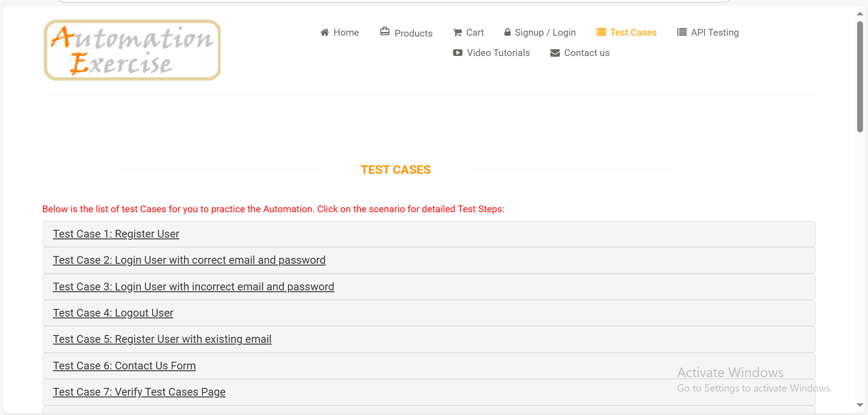Open Test Case 7: Verify Test Cases Page

pos(139,392)
